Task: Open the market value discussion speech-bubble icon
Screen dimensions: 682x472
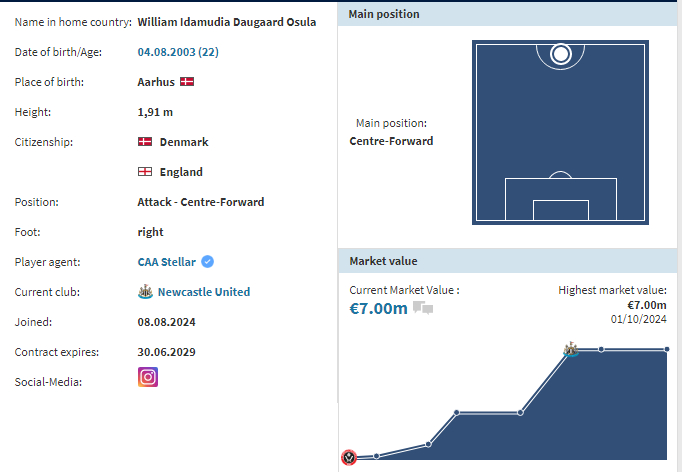Action: (x=423, y=308)
